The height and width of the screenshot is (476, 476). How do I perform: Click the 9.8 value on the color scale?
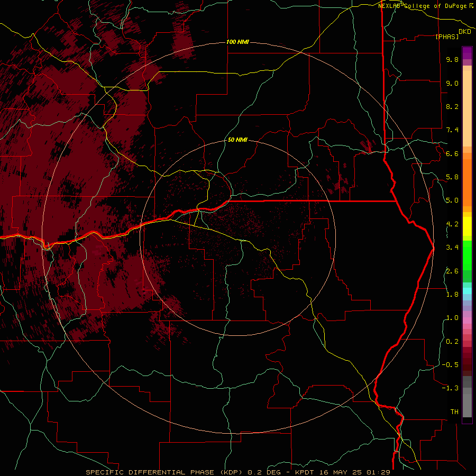coord(452,60)
